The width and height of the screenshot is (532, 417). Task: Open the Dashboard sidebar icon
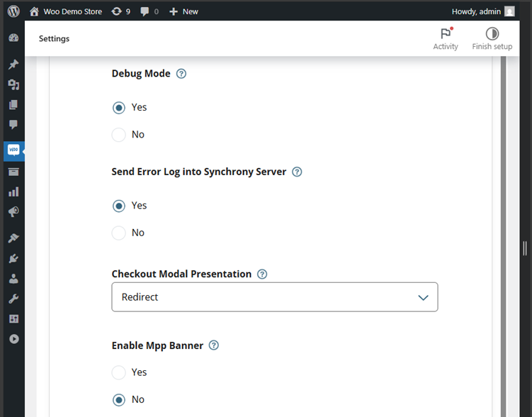click(x=13, y=38)
